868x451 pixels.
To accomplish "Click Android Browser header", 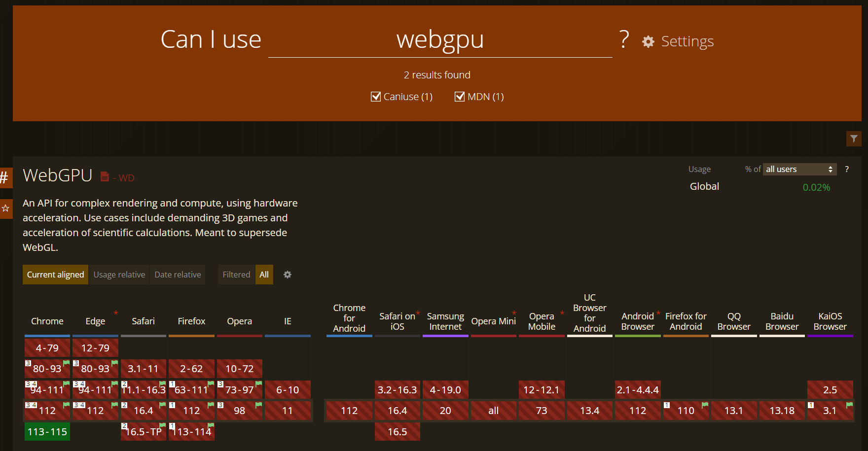I will click(638, 321).
